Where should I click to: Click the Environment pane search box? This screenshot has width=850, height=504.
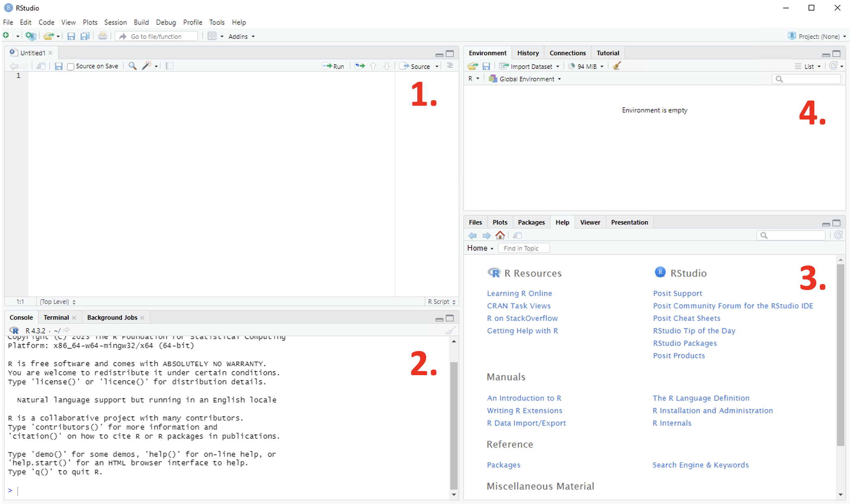pos(807,79)
